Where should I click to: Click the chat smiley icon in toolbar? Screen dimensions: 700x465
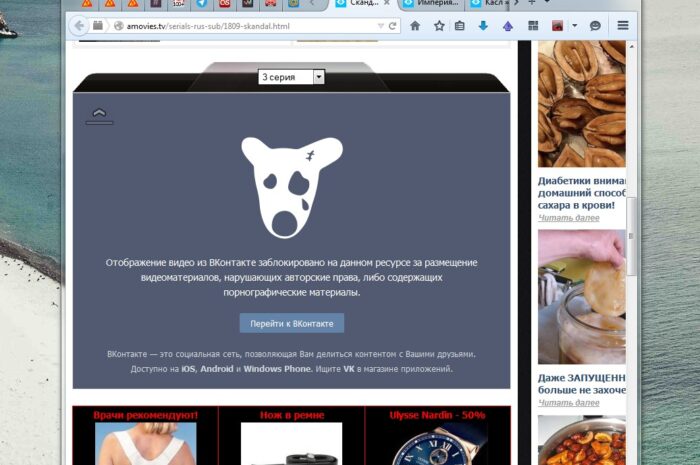point(597,25)
